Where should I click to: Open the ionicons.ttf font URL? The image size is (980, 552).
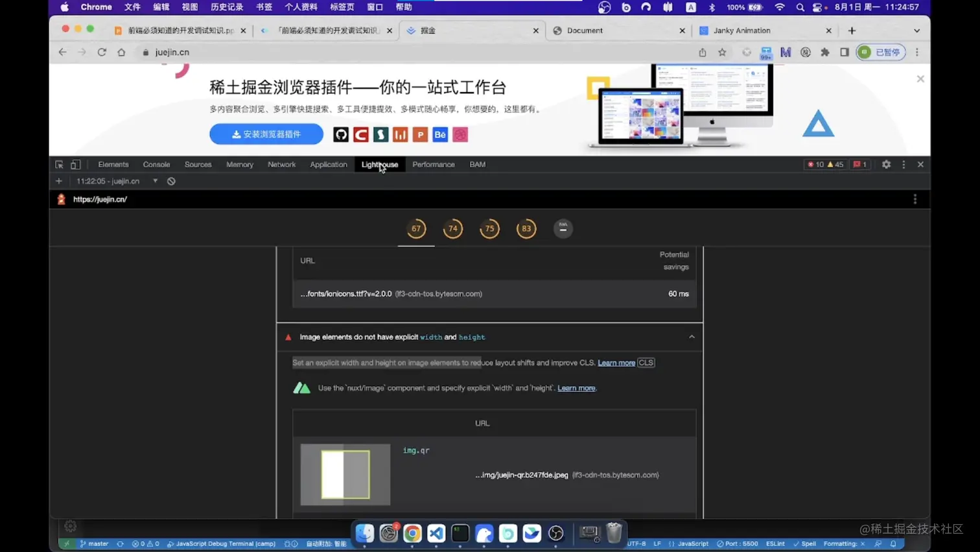pos(346,294)
